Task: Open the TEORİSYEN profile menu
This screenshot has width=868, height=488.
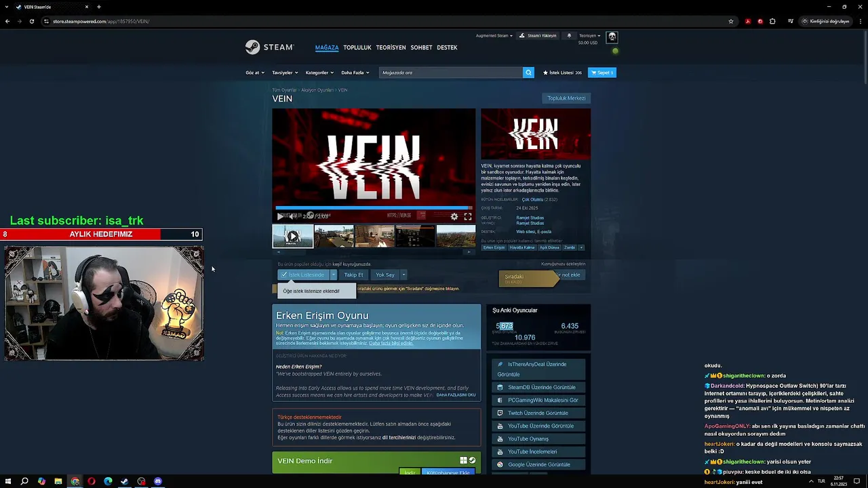Action: click(391, 47)
